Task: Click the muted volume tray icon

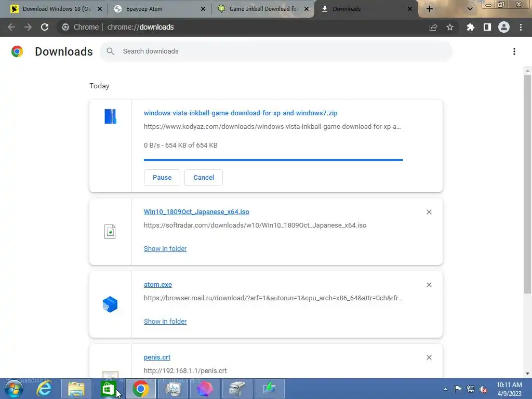Action: [483, 389]
